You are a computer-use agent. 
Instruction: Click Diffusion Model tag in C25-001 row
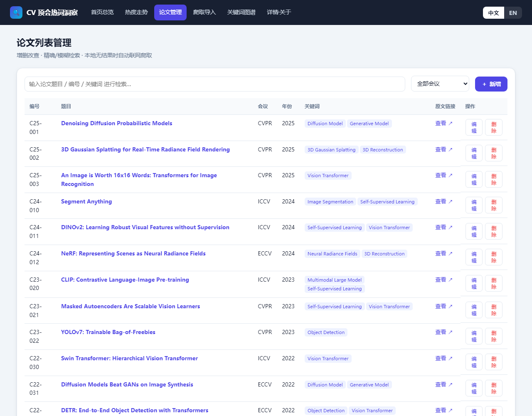point(325,124)
